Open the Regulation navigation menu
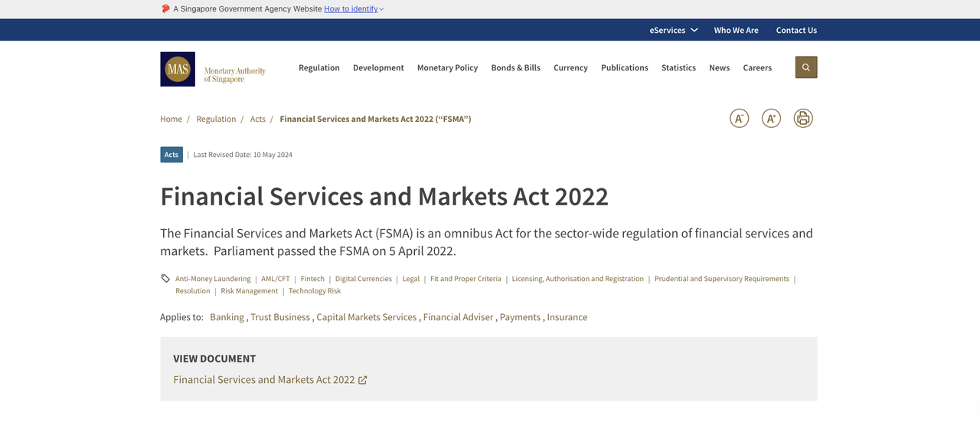 click(x=318, y=67)
